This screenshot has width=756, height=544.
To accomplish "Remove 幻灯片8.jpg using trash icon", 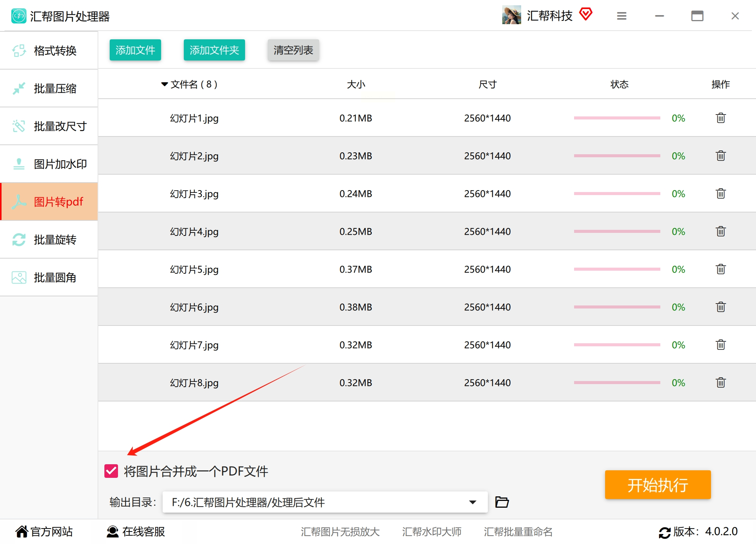I will click(x=720, y=383).
